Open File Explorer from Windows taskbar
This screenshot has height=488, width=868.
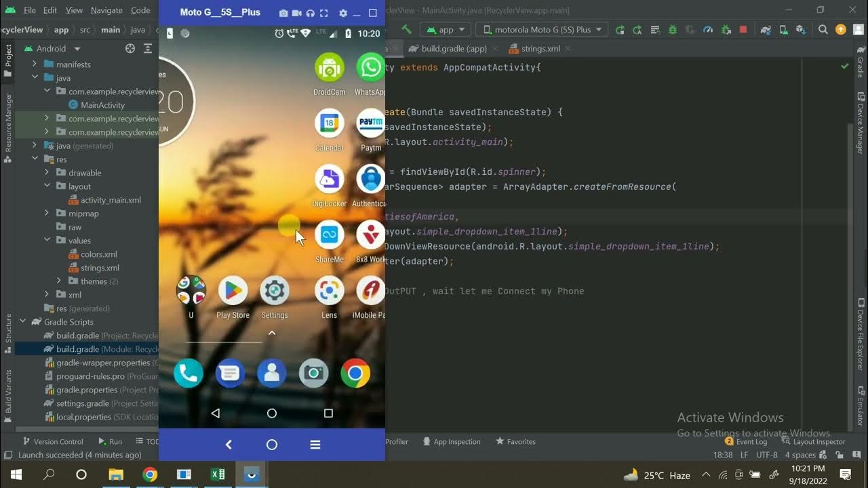(x=116, y=474)
